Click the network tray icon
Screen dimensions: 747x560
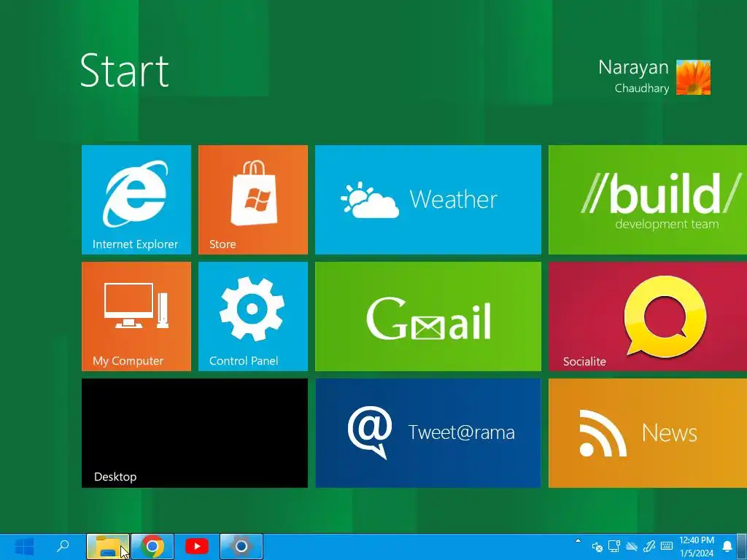pyautogui.click(x=614, y=546)
